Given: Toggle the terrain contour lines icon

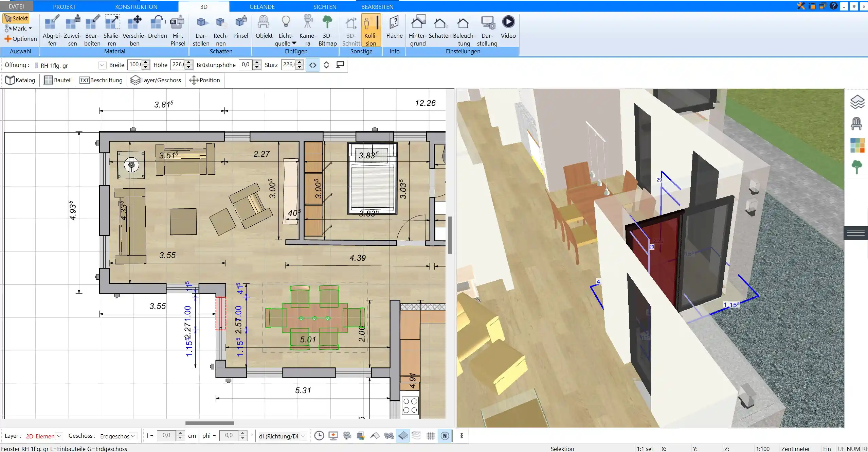Looking at the screenshot, I should click(416, 435).
